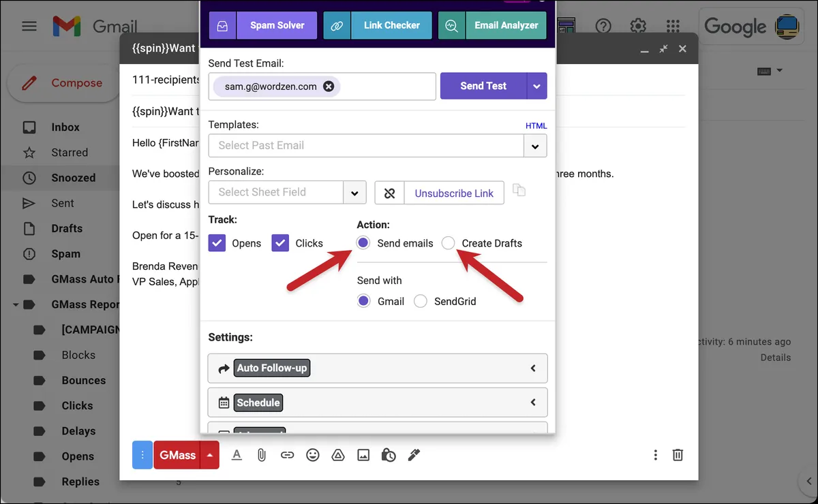Remove sam.g@wordzen.com test recipient chip

click(329, 86)
